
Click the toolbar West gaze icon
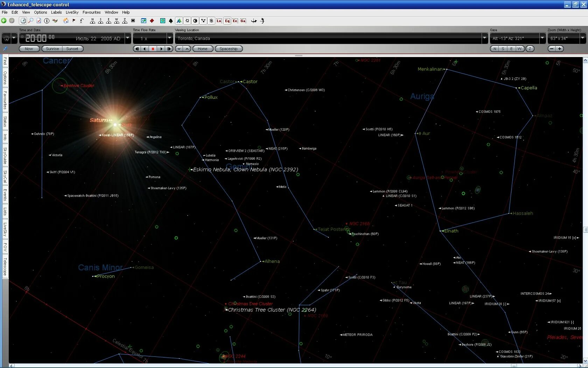(117, 21)
